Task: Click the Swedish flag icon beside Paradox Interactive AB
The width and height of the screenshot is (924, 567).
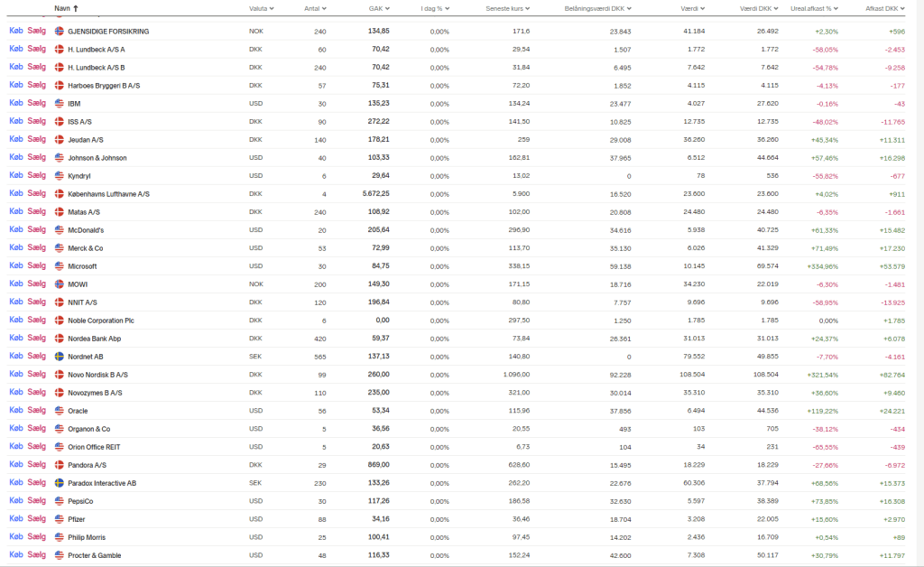Action: (60, 482)
